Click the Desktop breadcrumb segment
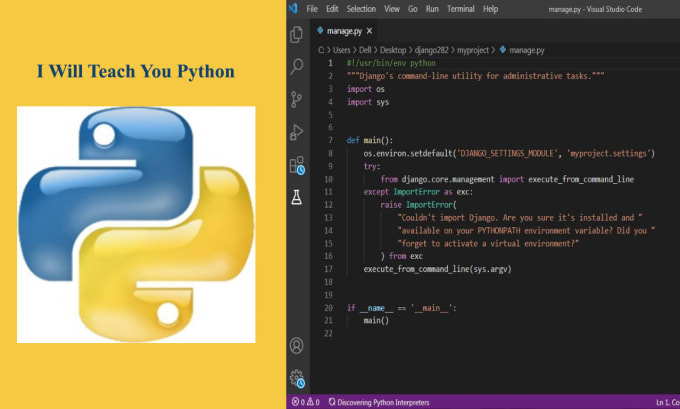The width and height of the screenshot is (680, 409). point(393,50)
